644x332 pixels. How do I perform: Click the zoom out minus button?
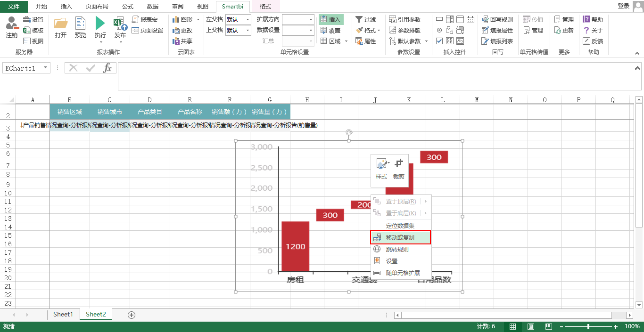[x=561, y=326]
